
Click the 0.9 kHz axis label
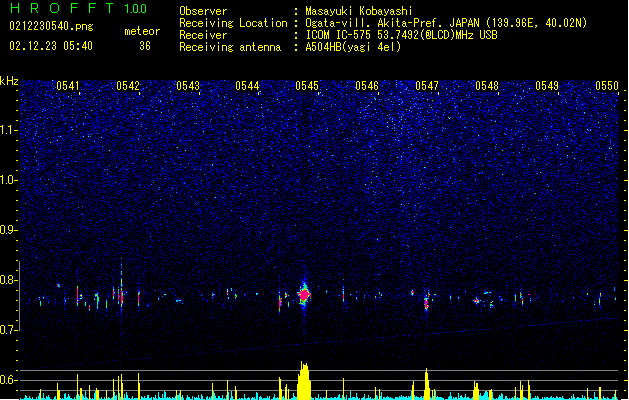[x=9, y=230]
